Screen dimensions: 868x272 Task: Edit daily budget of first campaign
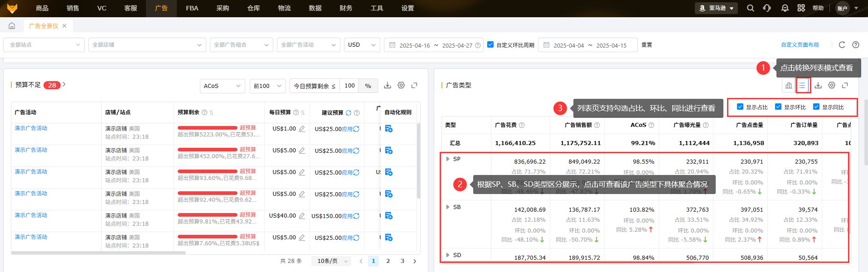pyautogui.click(x=302, y=129)
